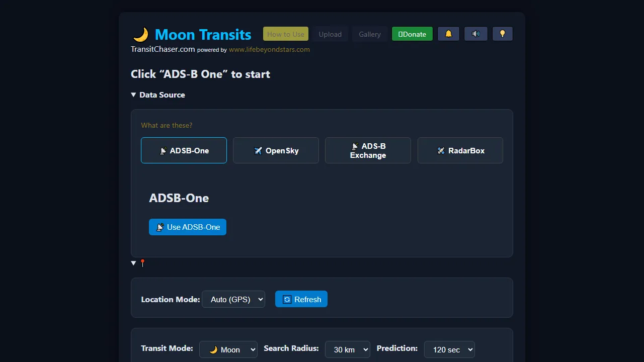The image size is (644, 362).
Task: Select RadarBox as the data source
Action: tap(460, 150)
